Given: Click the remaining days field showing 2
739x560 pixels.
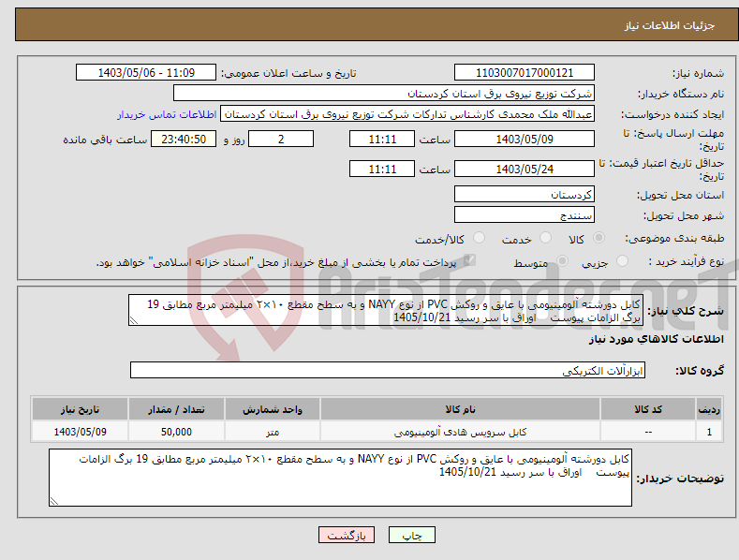Looking at the screenshot, I should pos(281,139).
